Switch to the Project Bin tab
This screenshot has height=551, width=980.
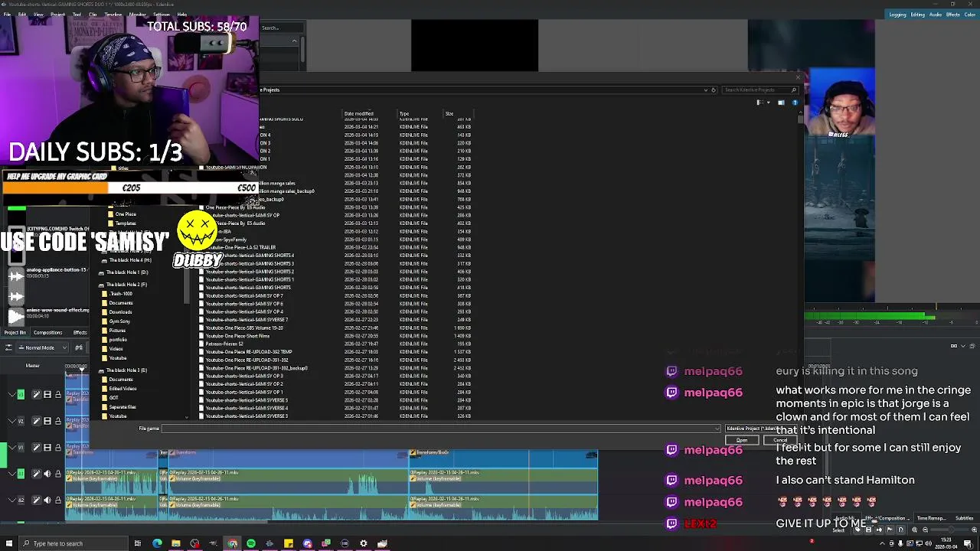pos(15,333)
